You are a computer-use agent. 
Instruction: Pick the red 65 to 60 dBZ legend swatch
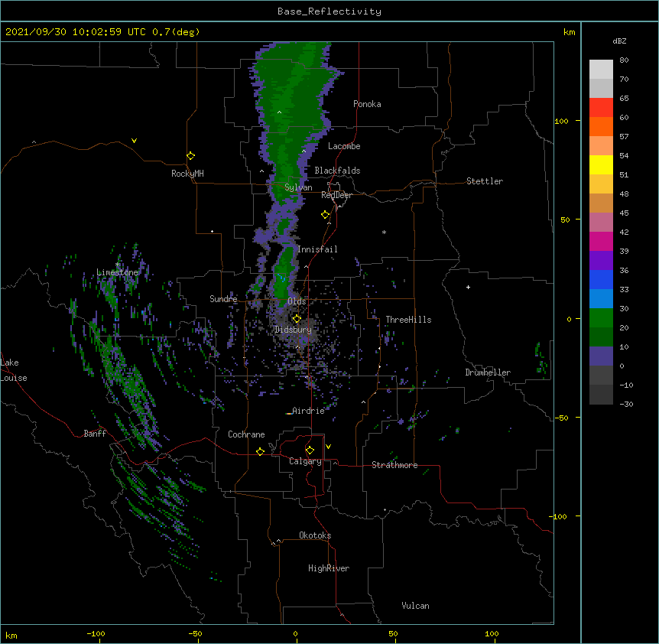[601, 107]
